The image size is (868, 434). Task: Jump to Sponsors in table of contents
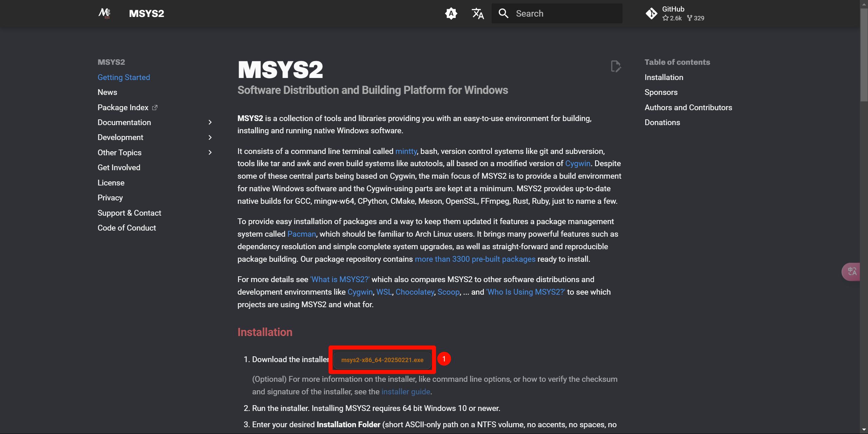coord(661,92)
